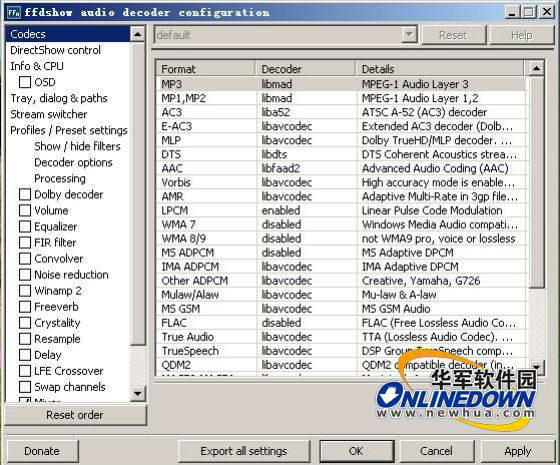Click the ffdshow audio icon in title bar

(x=14, y=12)
